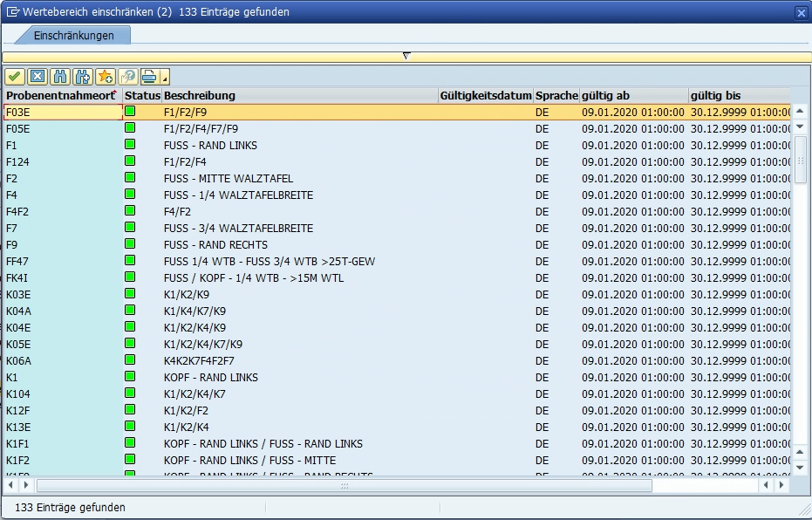Click the greyed-out help icon with question mark
Viewport: 812px width, 520px height.
128,77
